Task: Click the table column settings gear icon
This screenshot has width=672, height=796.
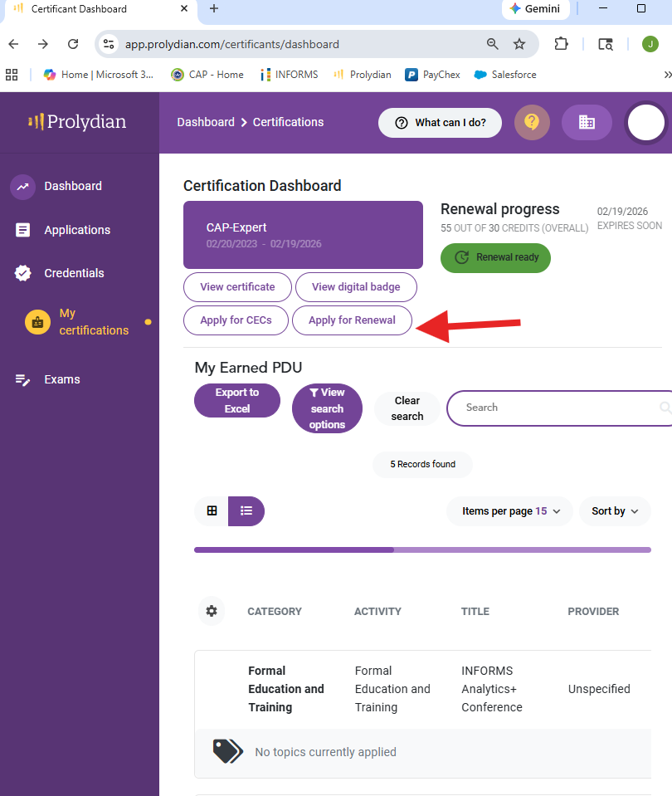Action: pos(212,611)
